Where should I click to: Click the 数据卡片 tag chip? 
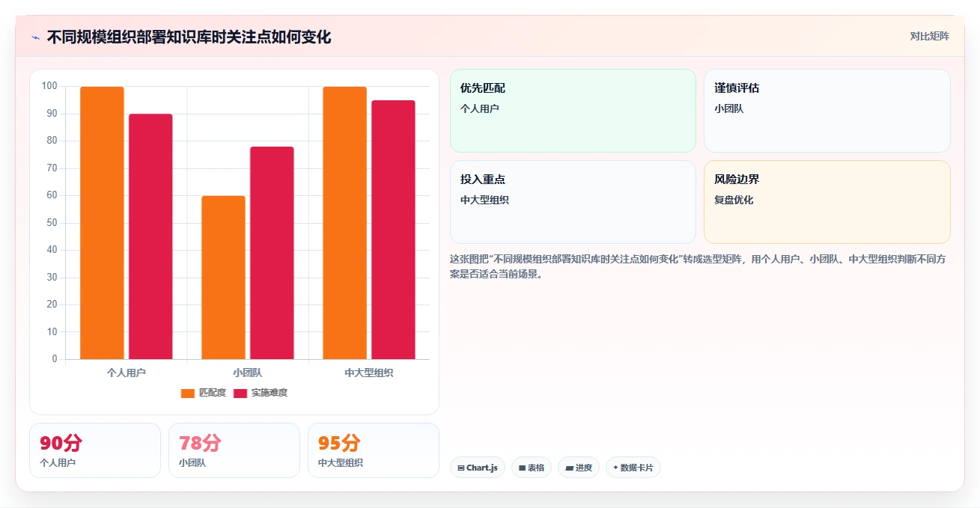click(633, 468)
